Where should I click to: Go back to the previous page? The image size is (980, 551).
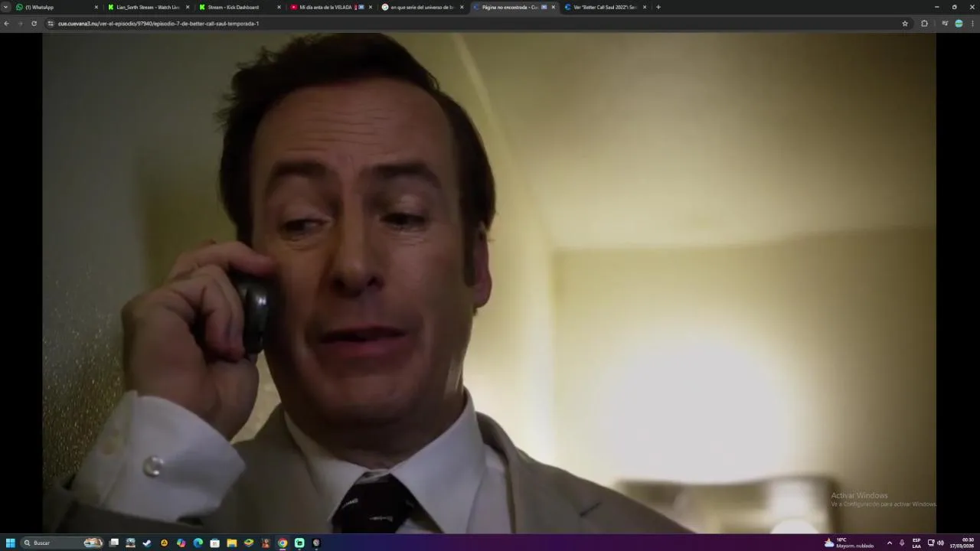point(6,24)
